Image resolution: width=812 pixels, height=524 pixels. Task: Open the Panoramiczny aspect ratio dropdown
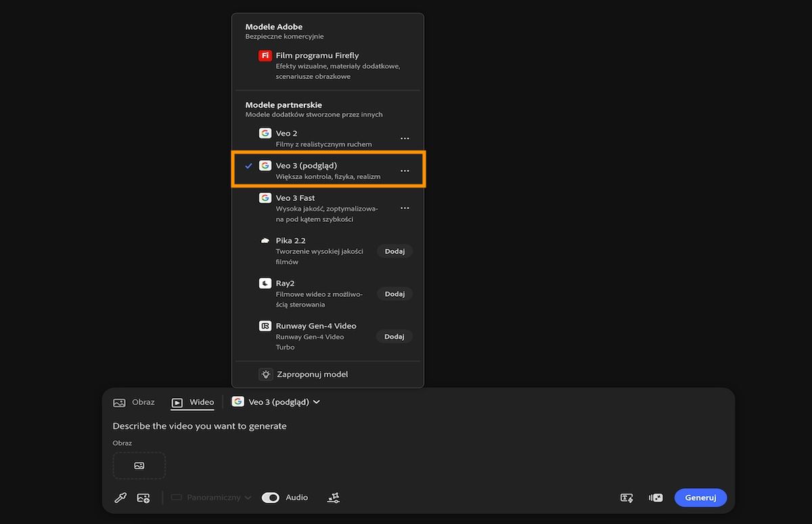coord(211,498)
